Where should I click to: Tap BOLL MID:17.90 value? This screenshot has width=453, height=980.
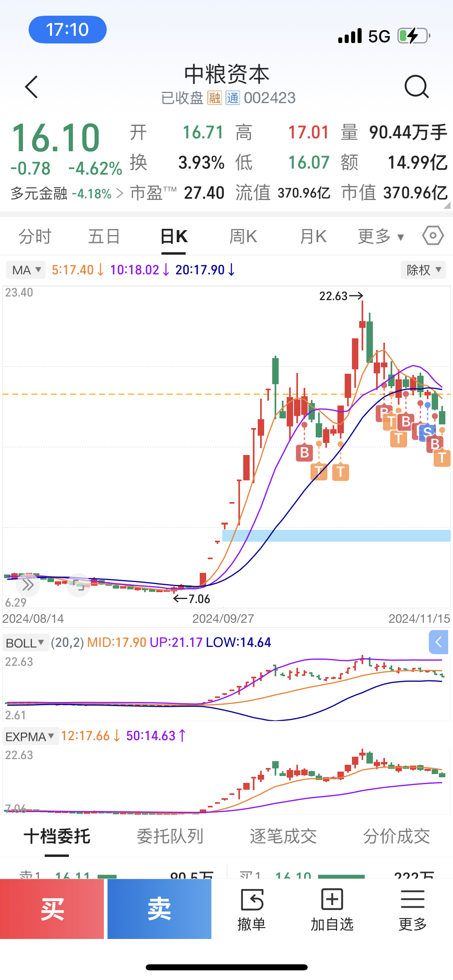point(117,642)
